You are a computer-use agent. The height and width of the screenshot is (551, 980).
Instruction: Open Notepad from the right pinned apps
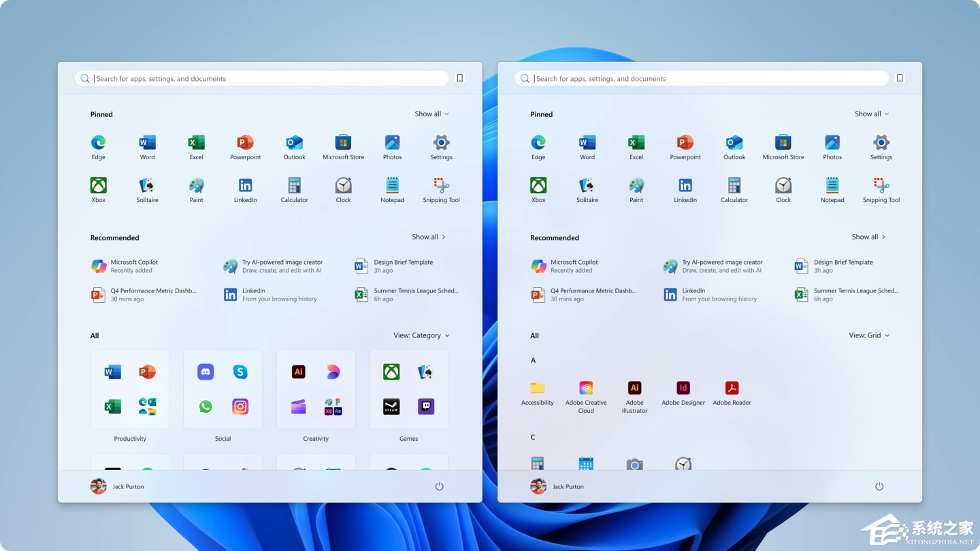[x=832, y=185]
